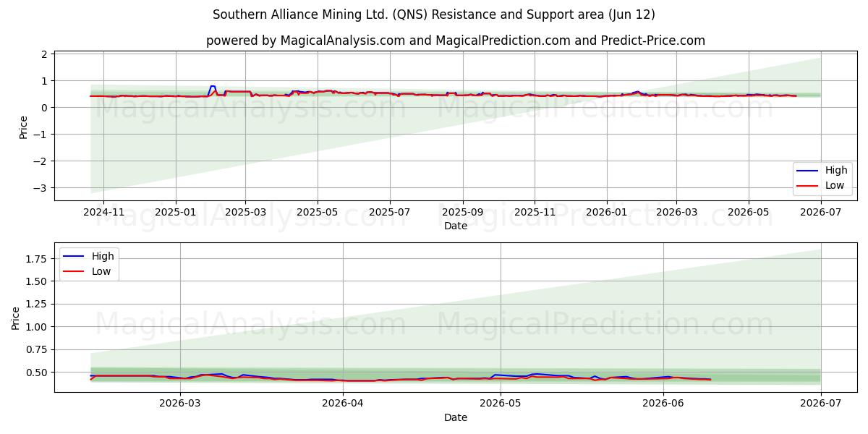
Task: Click the '2026-05' tick label in top chart
Action: tap(749, 212)
